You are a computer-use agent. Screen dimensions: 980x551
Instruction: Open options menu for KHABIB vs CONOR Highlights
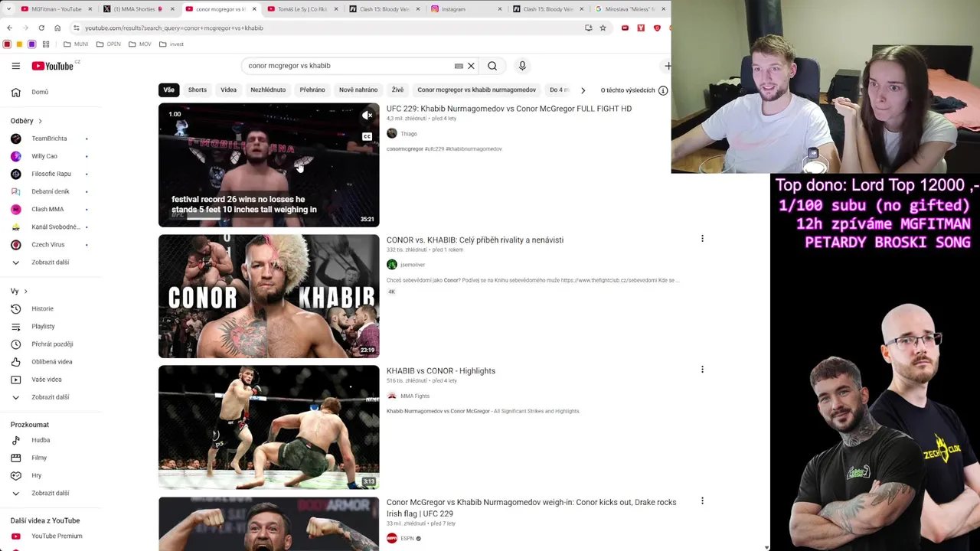tap(702, 370)
